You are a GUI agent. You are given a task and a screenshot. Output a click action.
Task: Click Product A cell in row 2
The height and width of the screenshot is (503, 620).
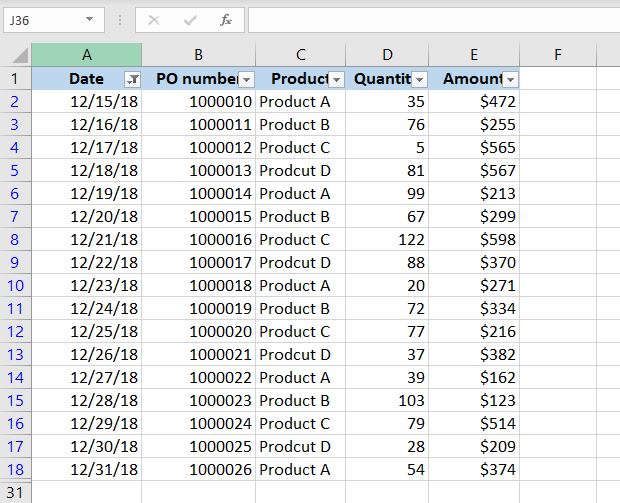tap(301, 102)
